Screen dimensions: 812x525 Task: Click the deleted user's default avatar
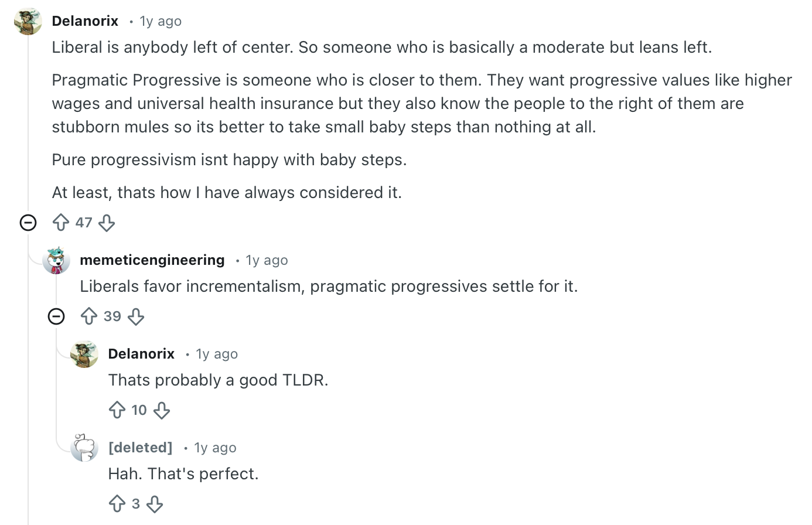coord(84,448)
